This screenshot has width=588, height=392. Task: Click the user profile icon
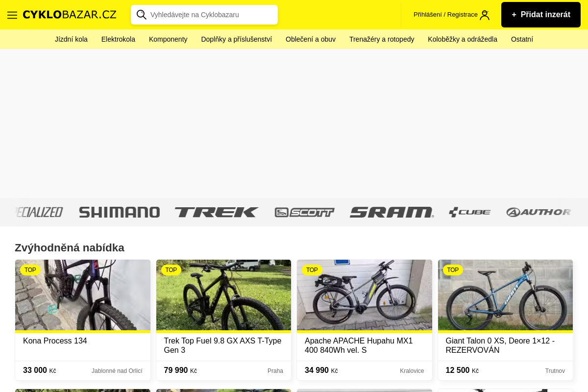click(x=485, y=15)
